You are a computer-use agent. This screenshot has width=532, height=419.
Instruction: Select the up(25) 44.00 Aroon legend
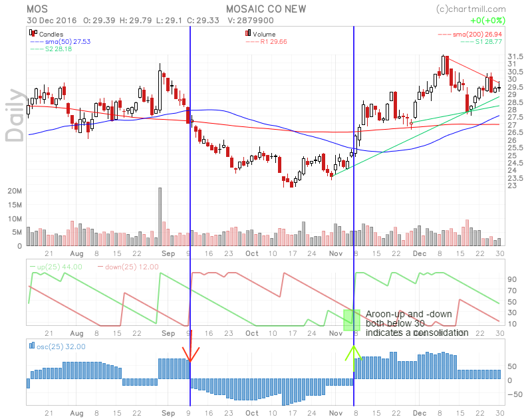(x=56, y=267)
